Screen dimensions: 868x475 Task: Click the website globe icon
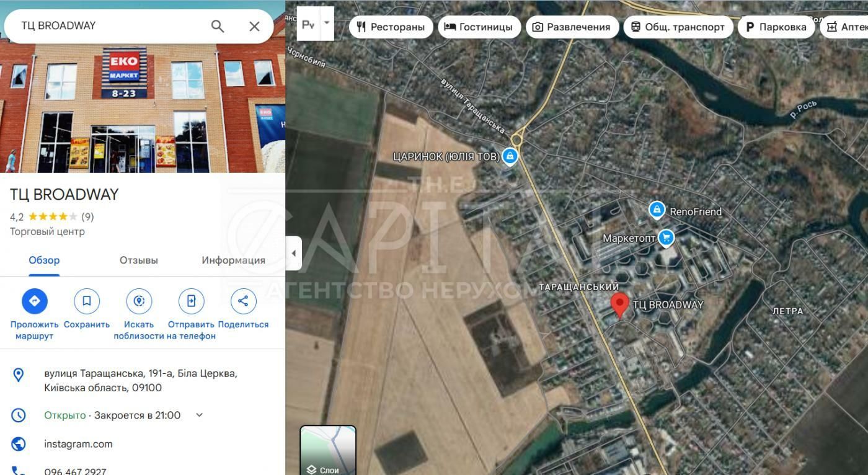point(19,444)
